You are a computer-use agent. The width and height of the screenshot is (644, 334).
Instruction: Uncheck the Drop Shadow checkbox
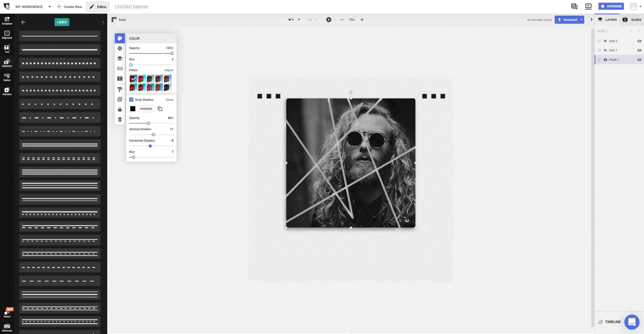131,100
